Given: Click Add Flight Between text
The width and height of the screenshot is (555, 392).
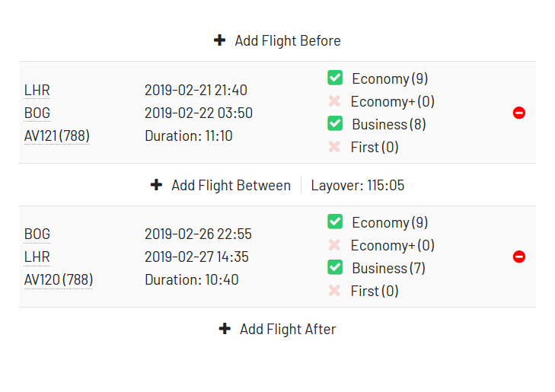Looking at the screenshot, I should [x=231, y=185].
